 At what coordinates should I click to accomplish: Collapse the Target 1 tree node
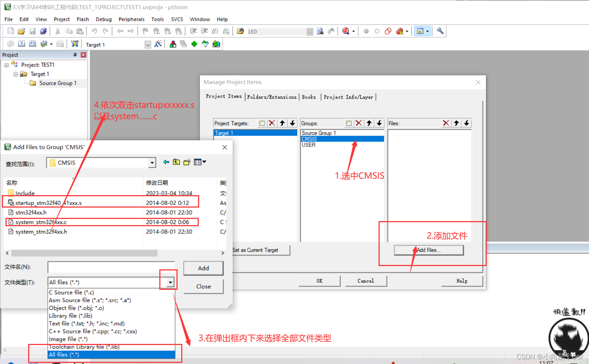(x=16, y=74)
